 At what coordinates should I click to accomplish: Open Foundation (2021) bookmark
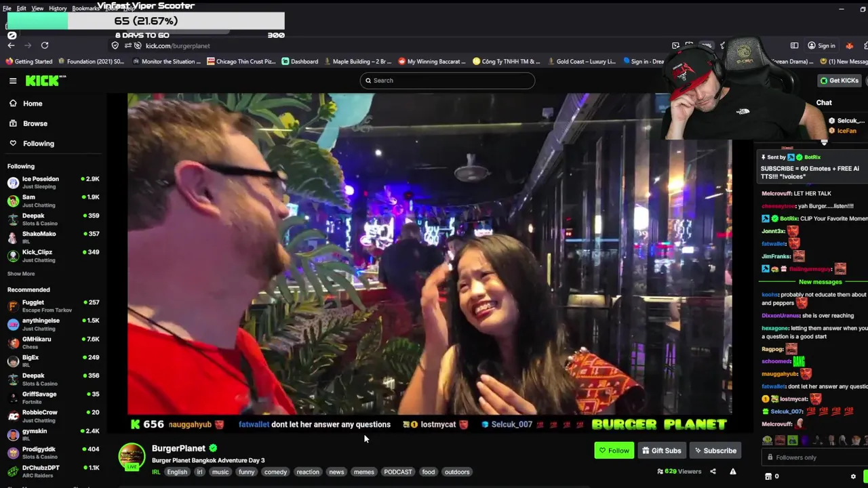tap(92, 62)
